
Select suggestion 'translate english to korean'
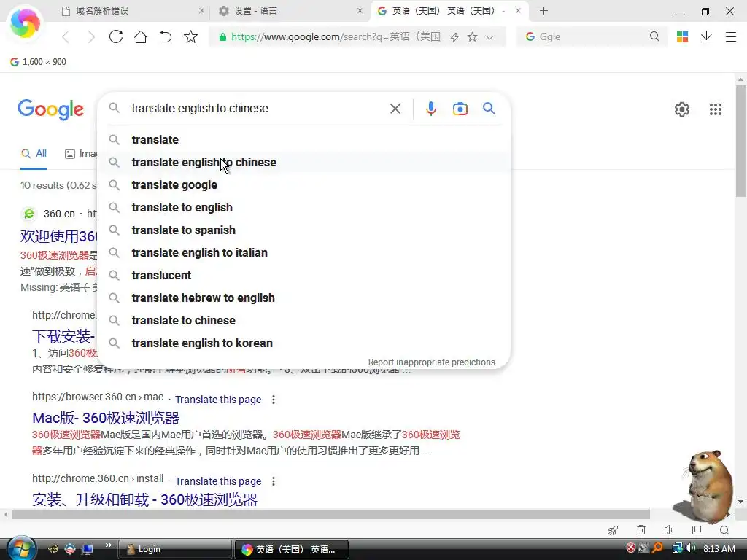pyautogui.click(x=304, y=343)
